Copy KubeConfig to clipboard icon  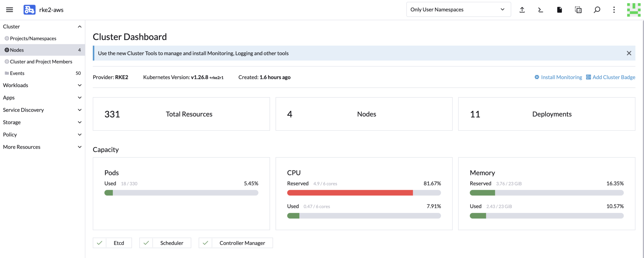click(578, 10)
